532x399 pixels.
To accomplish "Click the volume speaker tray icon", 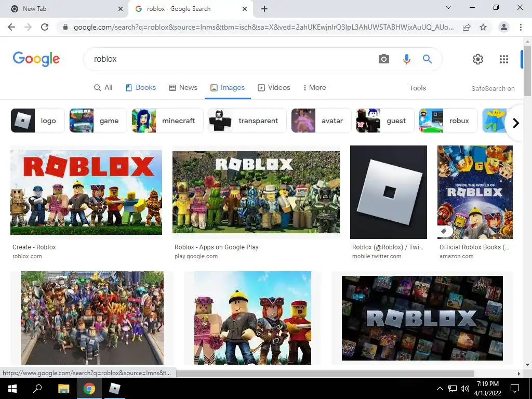I will (465, 389).
